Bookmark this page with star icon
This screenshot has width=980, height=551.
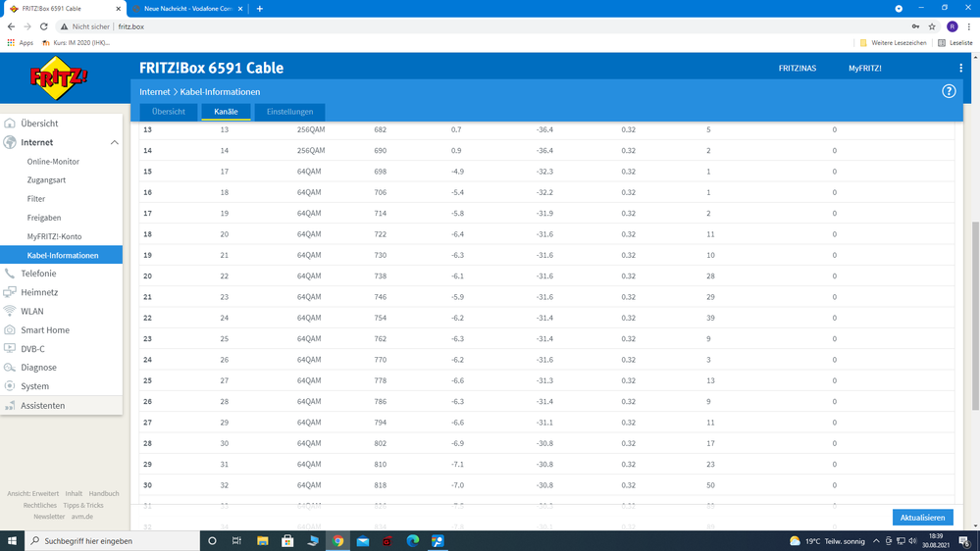tap(932, 26)
